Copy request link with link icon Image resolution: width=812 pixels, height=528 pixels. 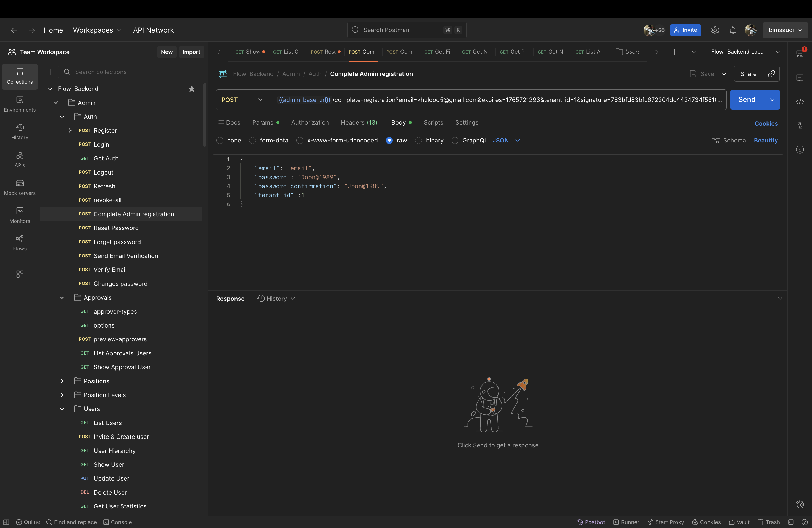[771, 74]
